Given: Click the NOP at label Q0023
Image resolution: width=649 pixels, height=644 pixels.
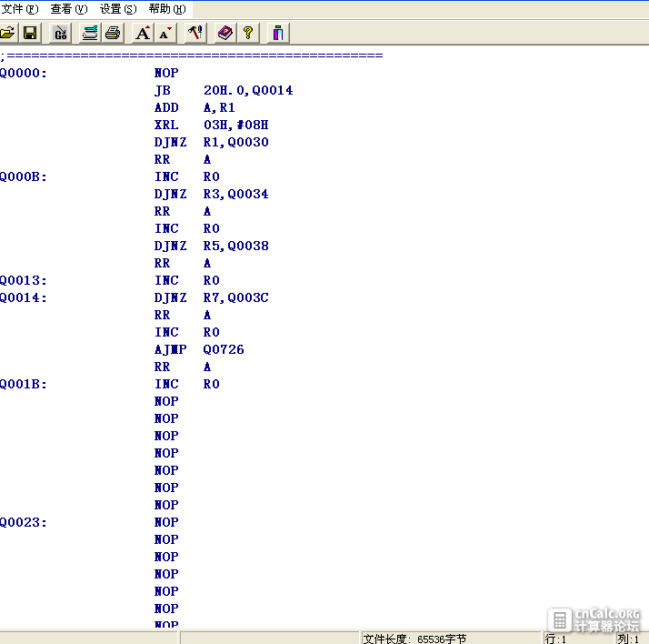Looking at the screenshot, I should click(166, 523).
